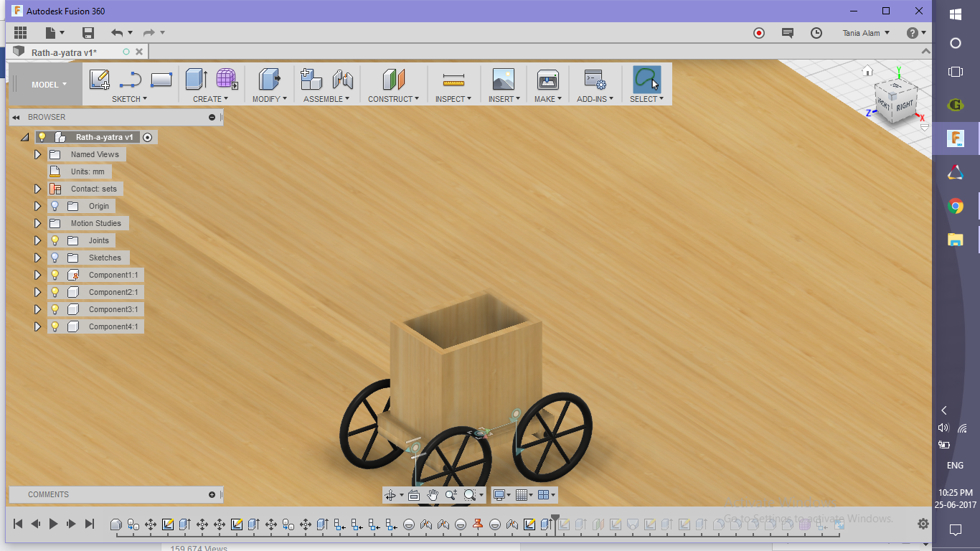
Task: Click the Insert image icon
Action: click(x=504, y=79)
